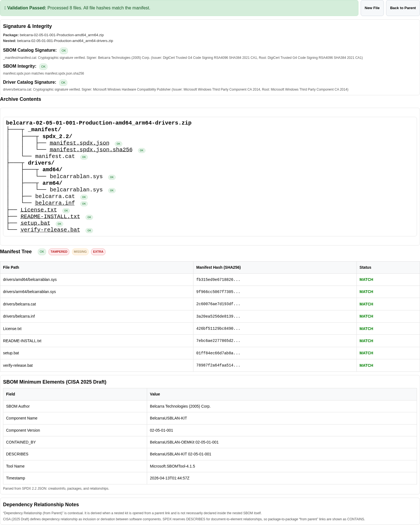The height and width of the screenshot is (525, 420).
Task: Click the setup.bat file path cell
Action: [x=97, y=353]
